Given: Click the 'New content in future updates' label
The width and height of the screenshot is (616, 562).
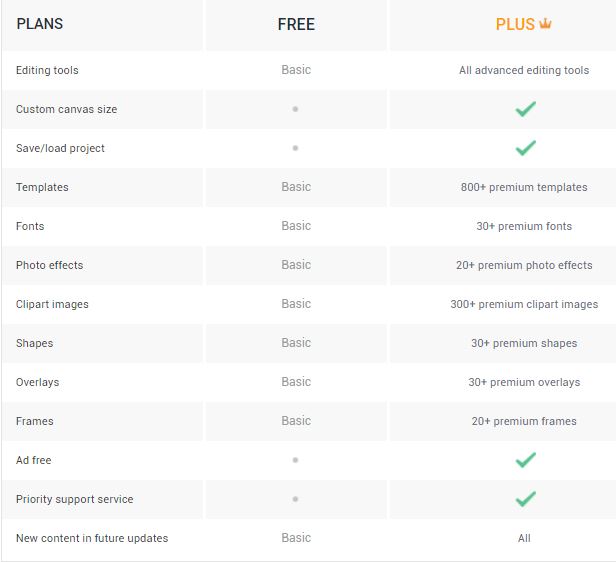Looking at the screenshot, I should [92, 538].
